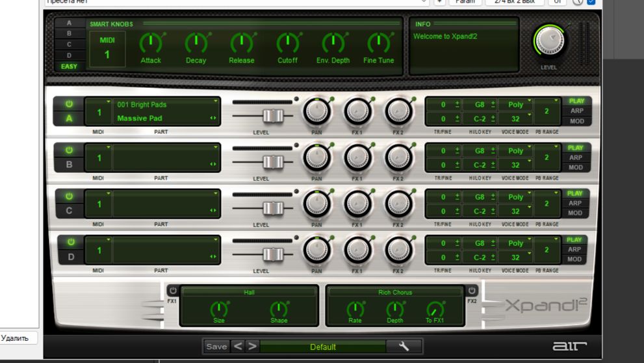
Task: Click the Rich Chorus Rate knob
Action: [355, 309]
